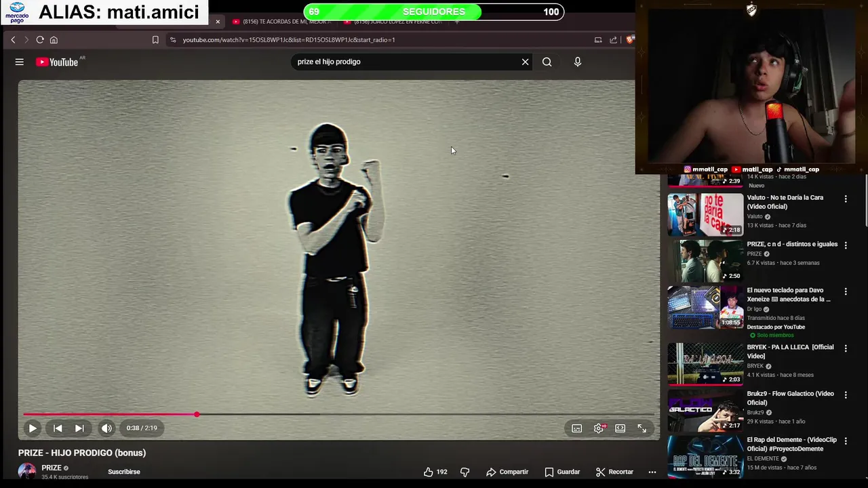Skip to previous video
Viewport: 868px width, 488px height.
pyautogui.click(x=58, y=428)
